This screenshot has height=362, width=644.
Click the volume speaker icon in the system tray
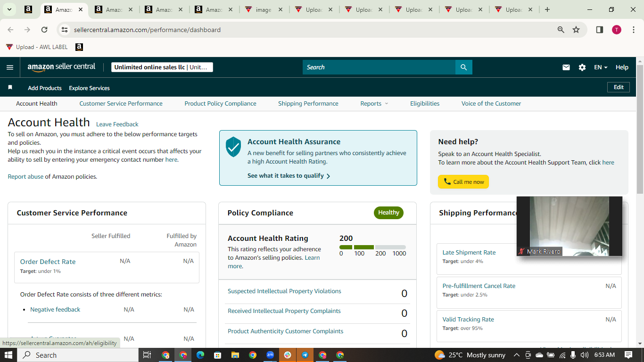tap(585, 355)
